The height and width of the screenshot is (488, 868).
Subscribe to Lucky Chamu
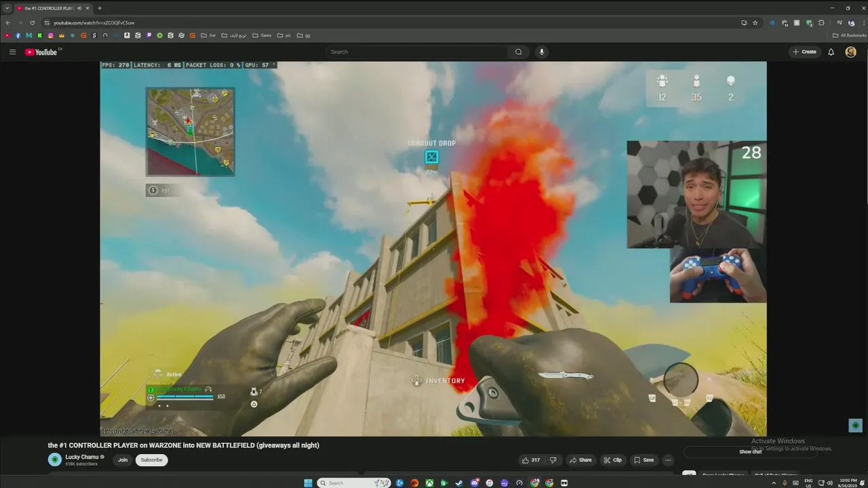151,460
